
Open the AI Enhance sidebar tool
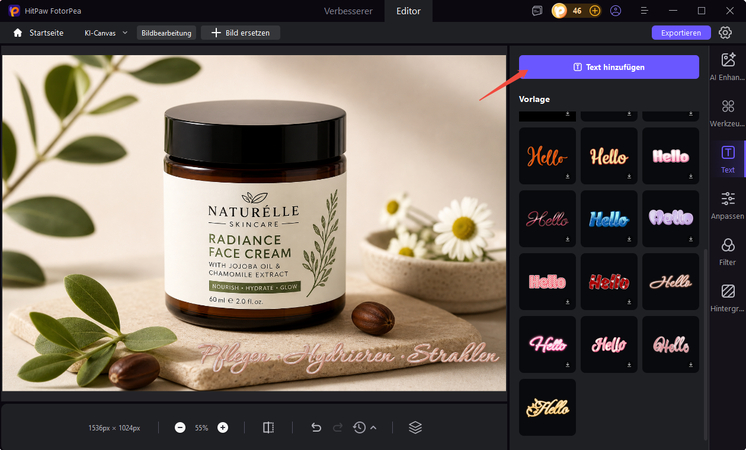[727, 67]
